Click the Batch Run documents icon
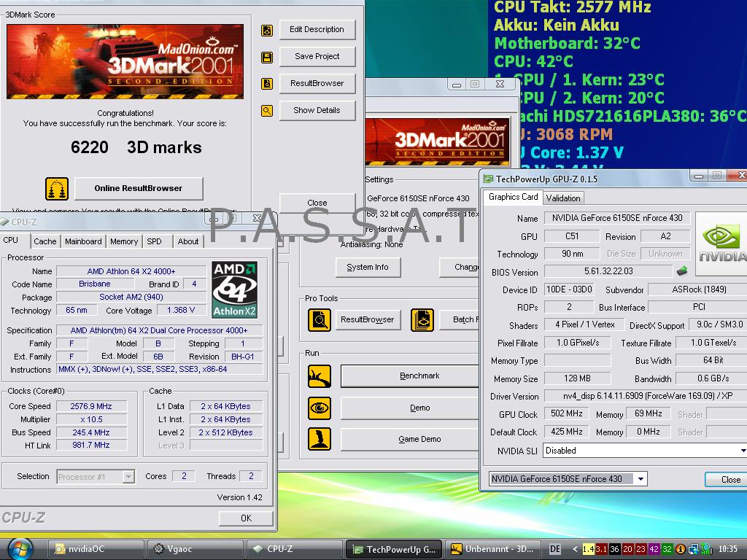The image size is (747, 560). [422, 320]
